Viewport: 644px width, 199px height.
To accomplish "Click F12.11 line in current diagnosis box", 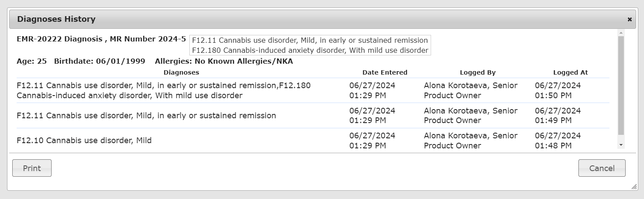I will point(310,40).
